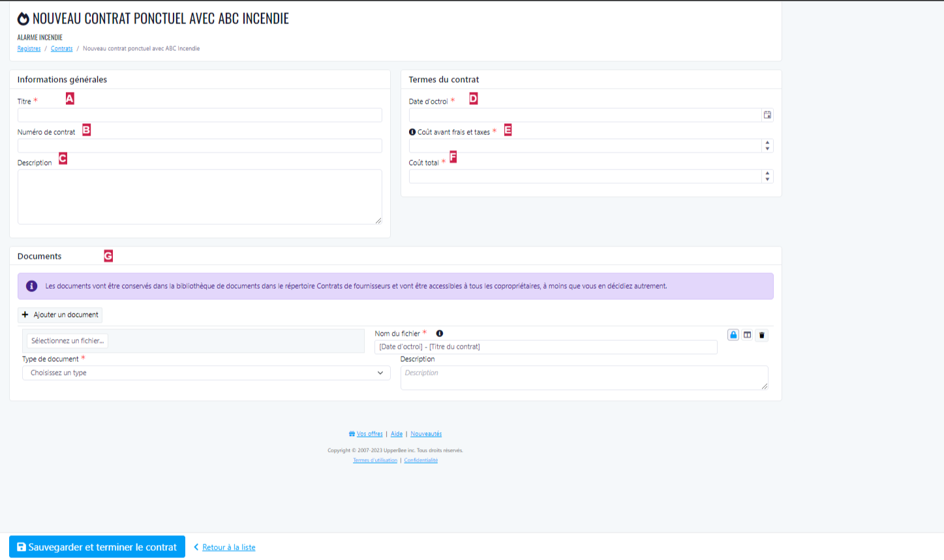
Task: Increase Coût total with up arrow
Action: (x=767, y=173)
